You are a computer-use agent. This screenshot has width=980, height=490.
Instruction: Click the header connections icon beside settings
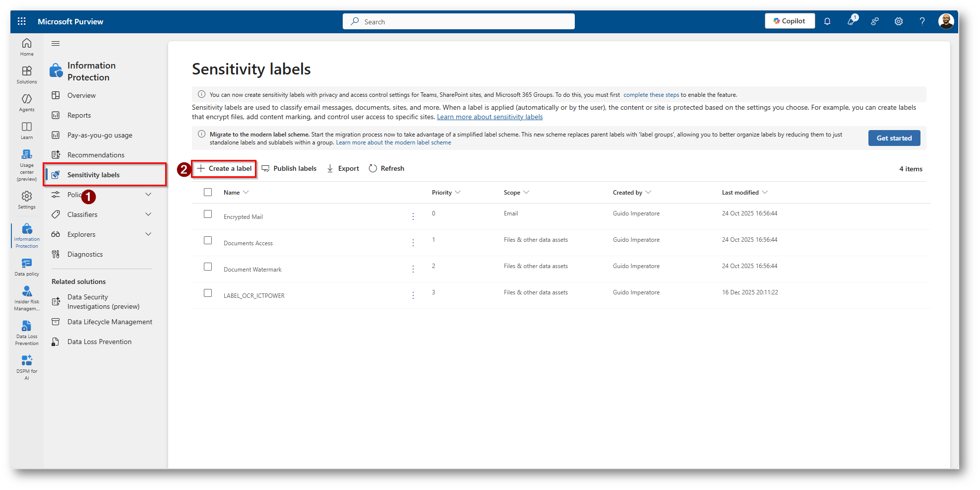[x=875, y=21]
